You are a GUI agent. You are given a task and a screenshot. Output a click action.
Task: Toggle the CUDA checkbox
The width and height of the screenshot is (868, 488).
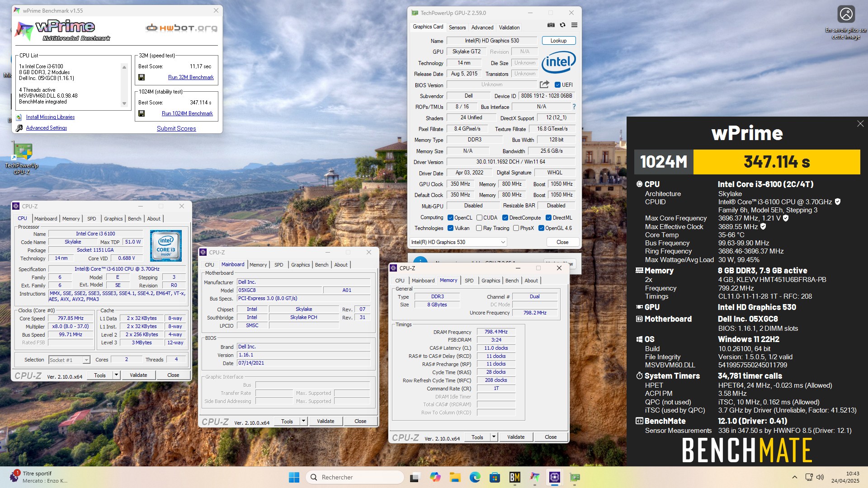[479, 218]
